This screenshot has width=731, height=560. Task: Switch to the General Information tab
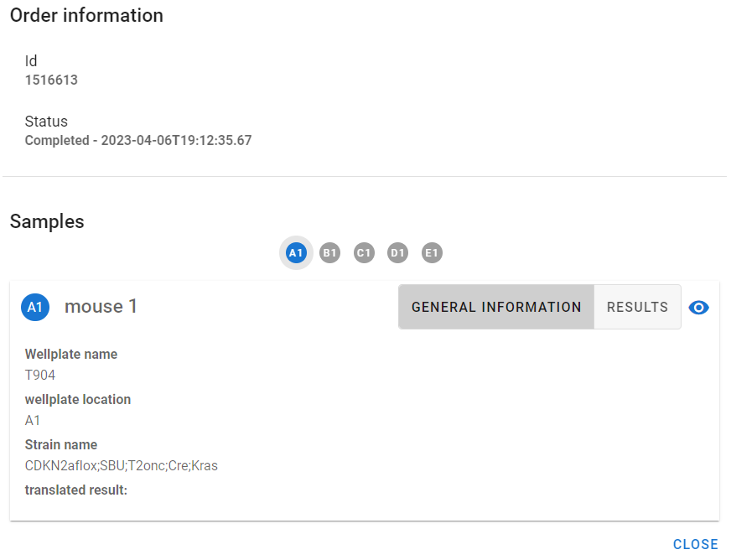point(496,307)
